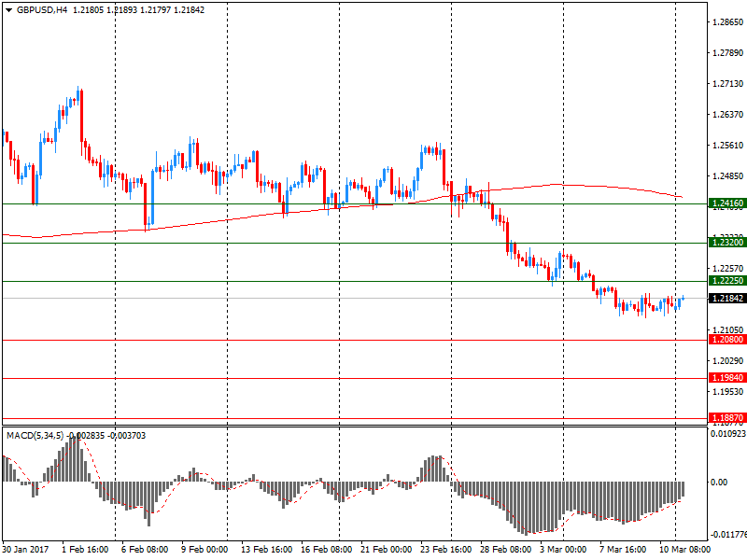Select the 1.22250 green level label
The image size is (747, 560).
pyautogui.click(x=727, y=281)
